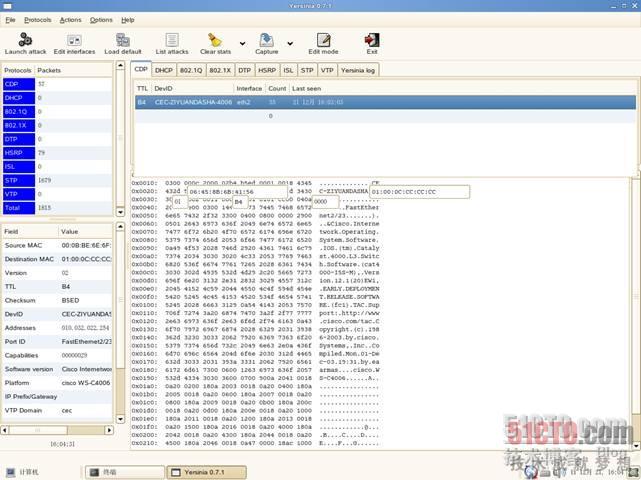This screenshot has width=641, height=480.
Task: Click the Total row in protocols list
Action: [57, 208]
